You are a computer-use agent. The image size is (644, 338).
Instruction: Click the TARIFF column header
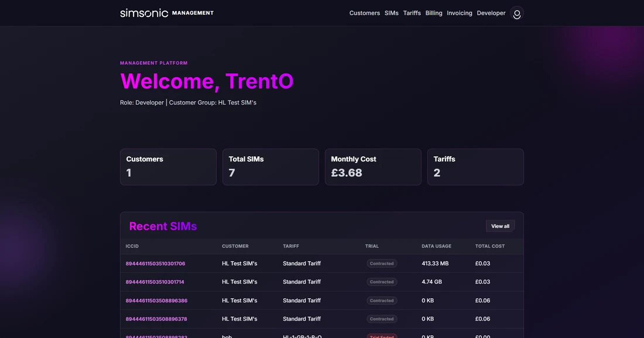(x=291, y=246)
